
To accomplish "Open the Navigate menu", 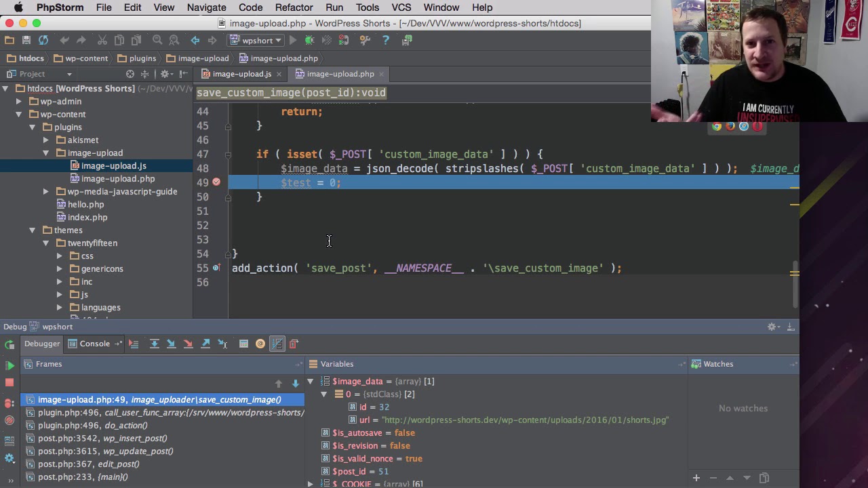I will [x=206, y=7].
